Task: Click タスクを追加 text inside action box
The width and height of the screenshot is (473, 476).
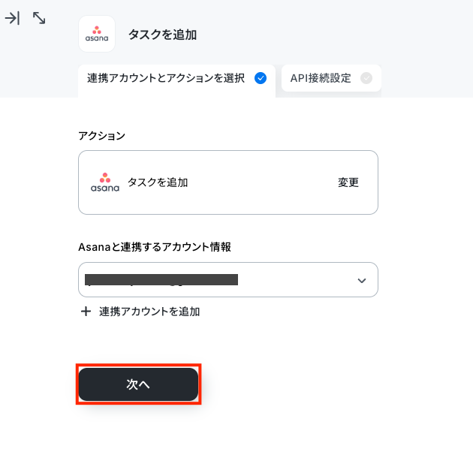Action: pos(158,182)
